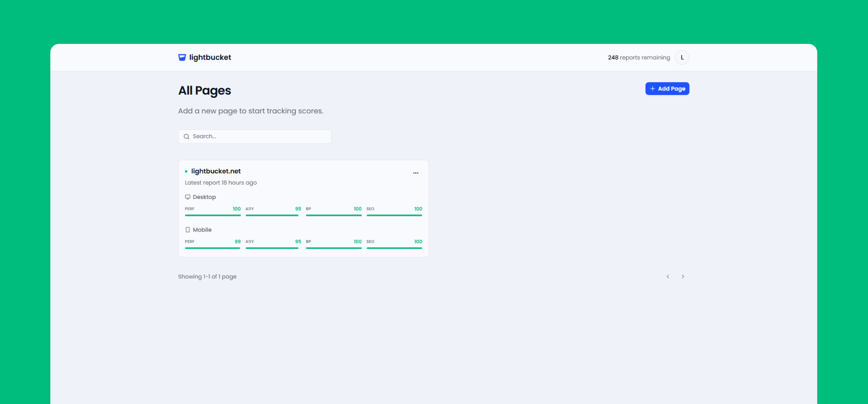Click the Mobile phone icon
The width and height of the screenshot is (868, 404).
[x=187, y=230]
